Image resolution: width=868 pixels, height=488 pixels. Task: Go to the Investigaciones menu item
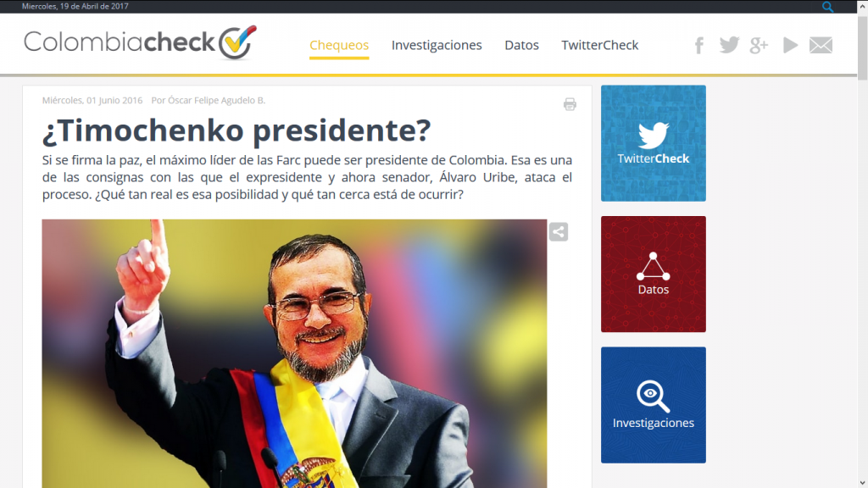point(437,46)
